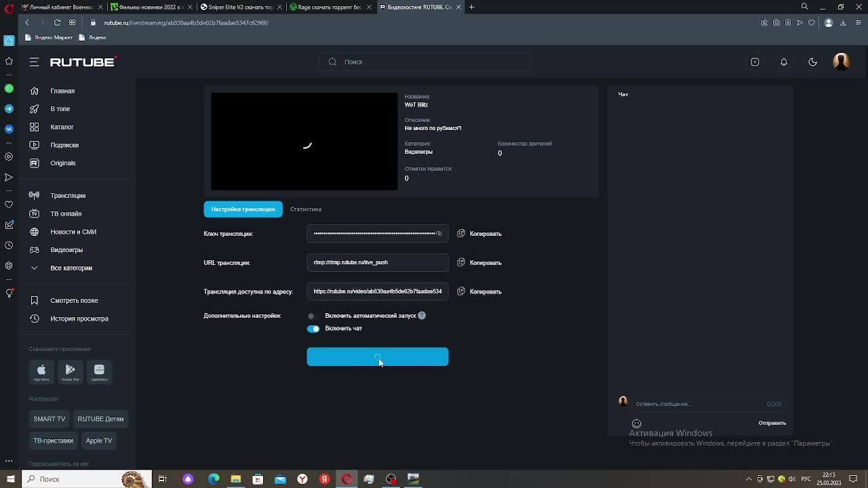
Task: Switch to Статистика tab
Action: click(306, 209)
